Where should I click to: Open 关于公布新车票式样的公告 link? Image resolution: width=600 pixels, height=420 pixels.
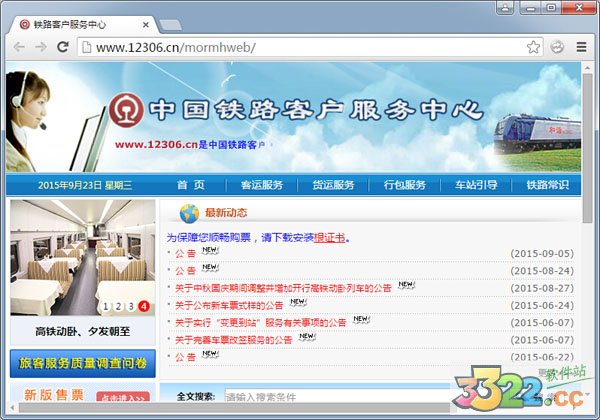pyautogui.click(x=229, y=305)
